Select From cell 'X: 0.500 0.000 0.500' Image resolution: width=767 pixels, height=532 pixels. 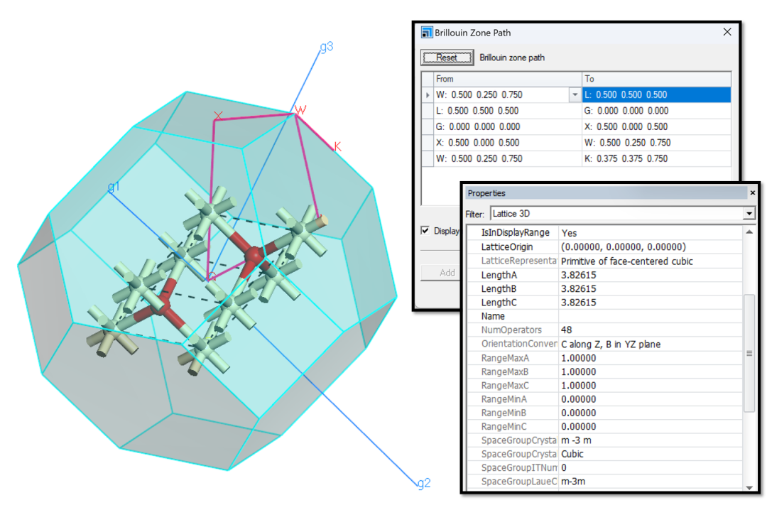click(507, 143)
